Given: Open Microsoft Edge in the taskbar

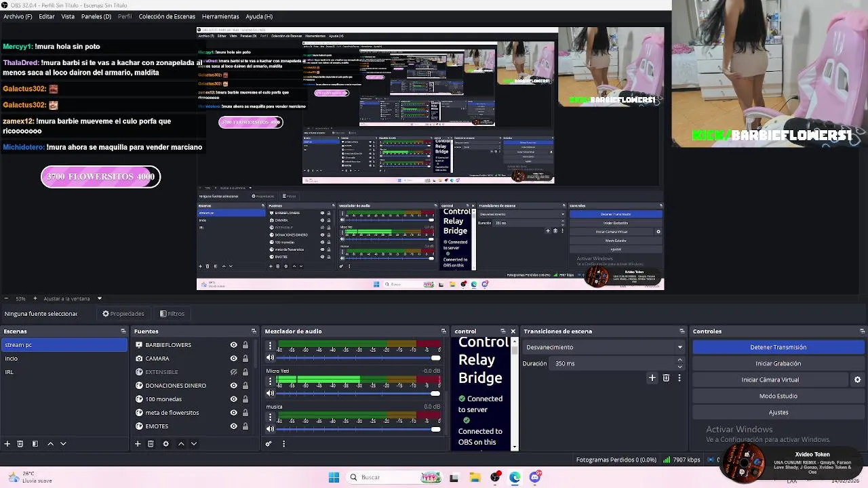Looking at the screenshot, I should 515,477.
